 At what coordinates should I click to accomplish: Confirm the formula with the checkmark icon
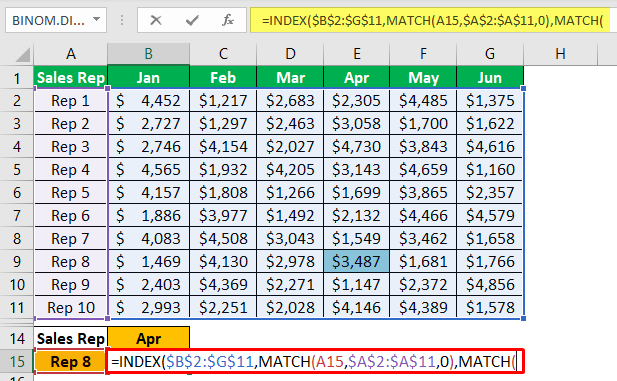click(x=192, y=20)
